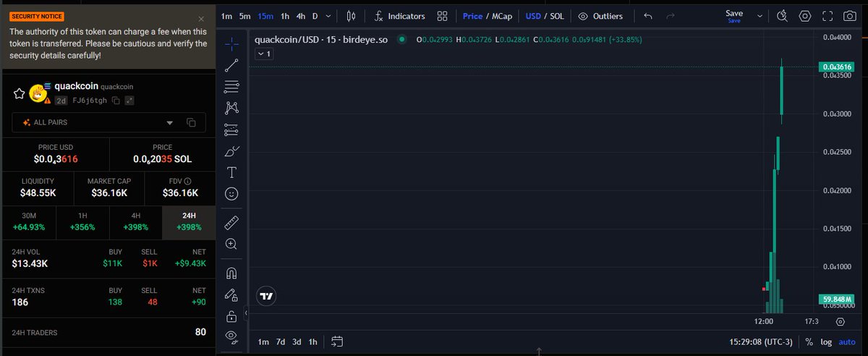The image size is (868, 356).
Task: Collapse the indicator legend with chevron 1
Action: pyautogui.click(x=263, y=54)
